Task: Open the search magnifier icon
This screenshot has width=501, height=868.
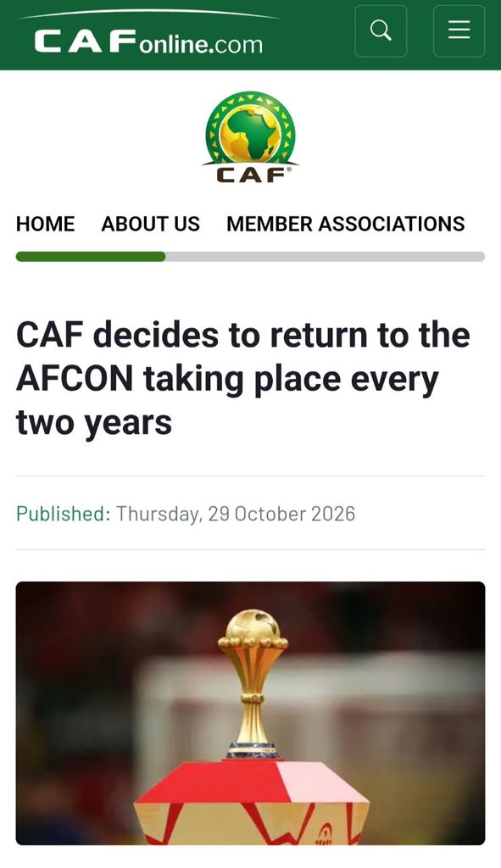Action: click(381, 31)
